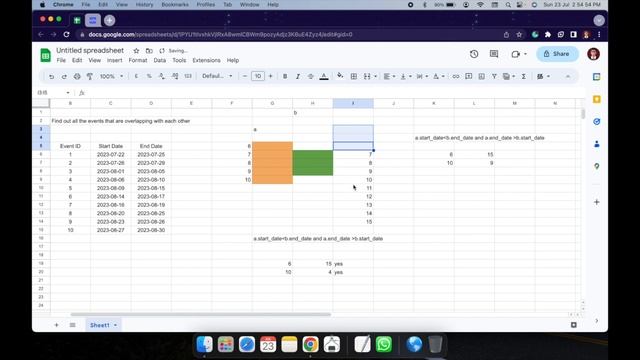Viewport: 640px width, 360px height.
Task: Open Contacts in the side panel
Action: tap(596, 144)
